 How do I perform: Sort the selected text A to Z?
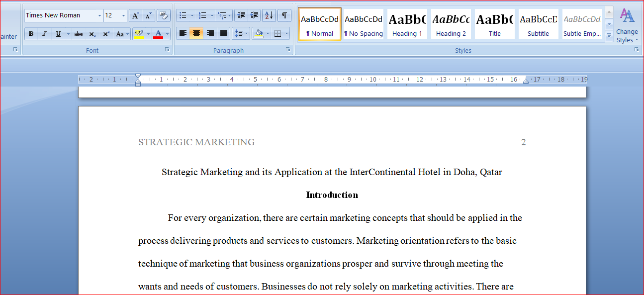coord(269,15)
